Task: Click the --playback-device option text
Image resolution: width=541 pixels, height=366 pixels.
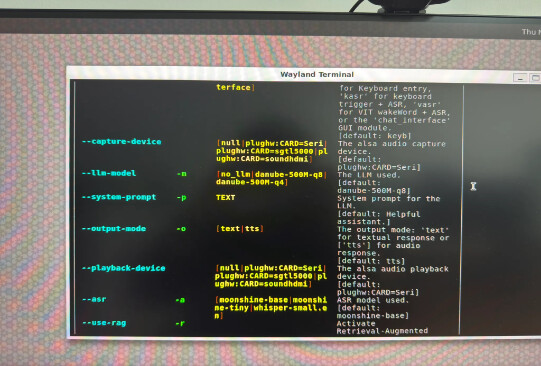Action: tap(124, 268)
